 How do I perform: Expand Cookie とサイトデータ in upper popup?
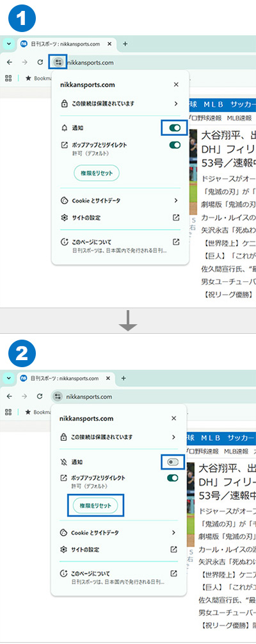pos(120,201)
